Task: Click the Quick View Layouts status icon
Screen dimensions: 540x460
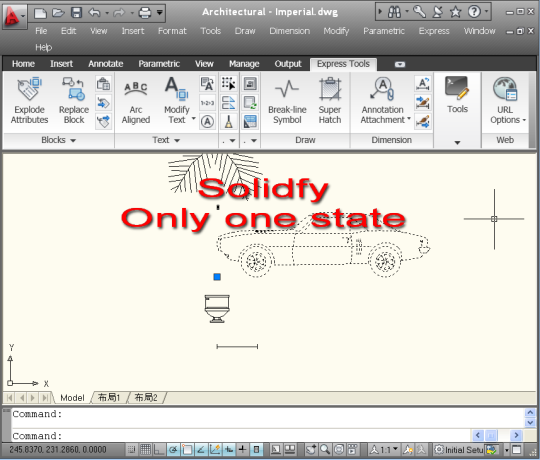Action: pos(290,449)
